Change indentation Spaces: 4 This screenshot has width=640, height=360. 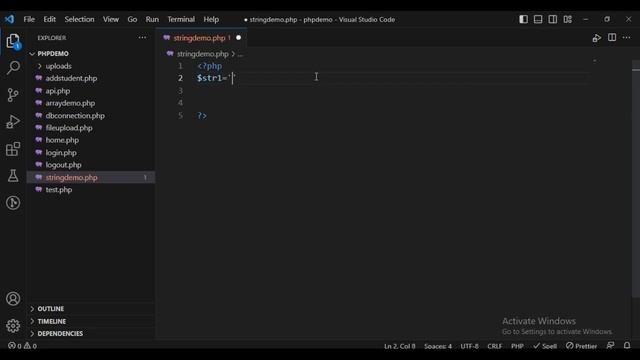click(438, 346)
